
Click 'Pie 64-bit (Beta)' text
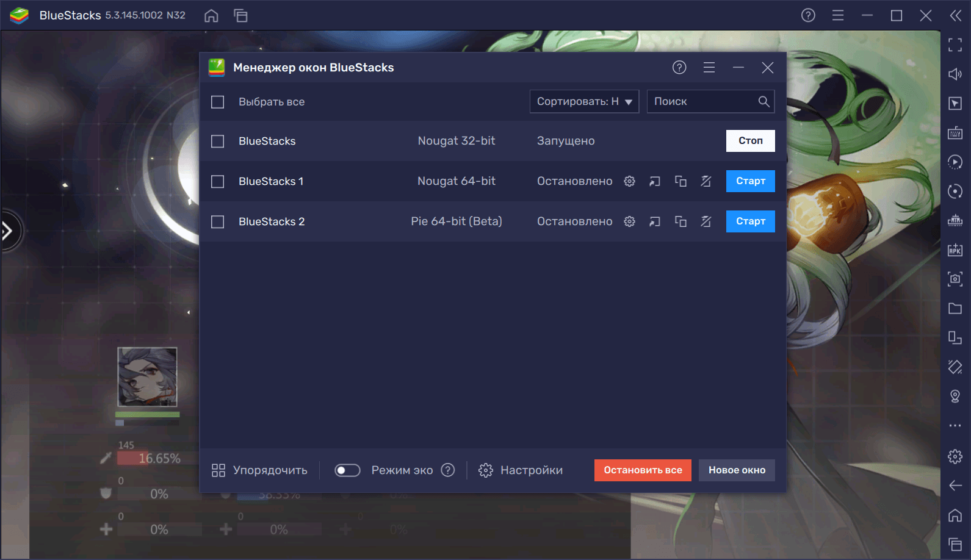tap(457, 221)
